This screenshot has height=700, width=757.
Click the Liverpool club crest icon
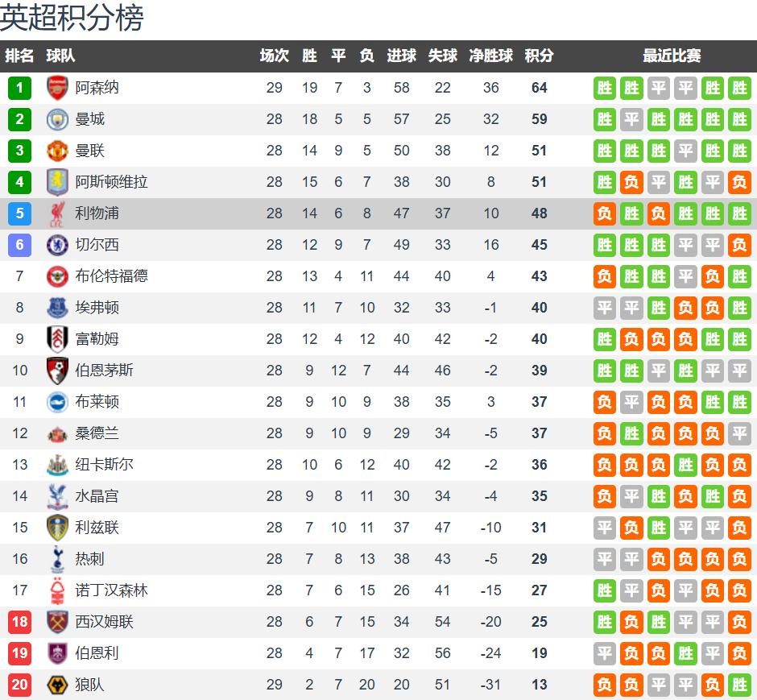[x=57, y=213]
